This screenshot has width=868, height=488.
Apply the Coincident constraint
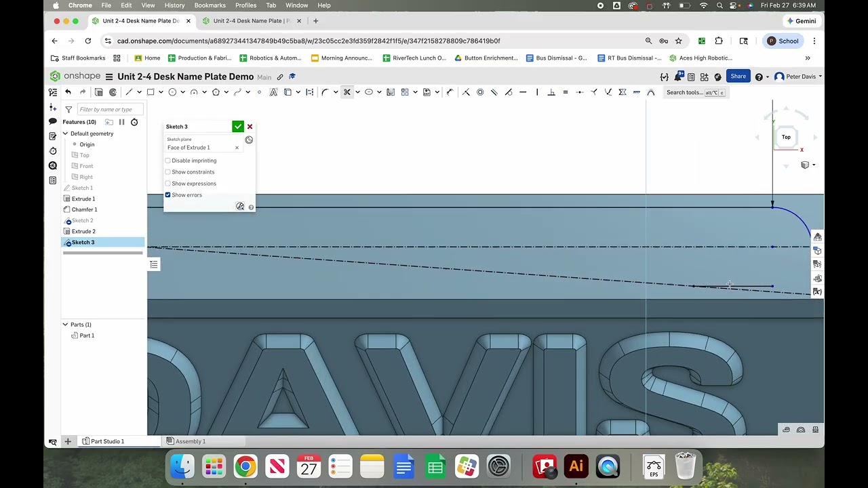(x=466, y=92)
